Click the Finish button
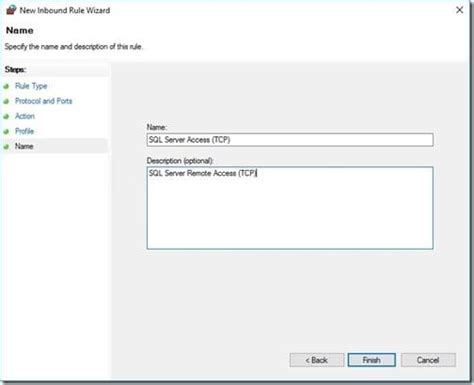 point(372,360)
